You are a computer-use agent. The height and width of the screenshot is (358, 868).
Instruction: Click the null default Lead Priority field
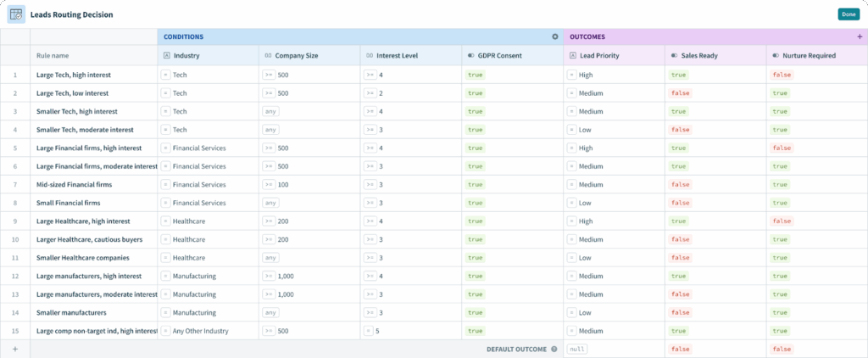(x=577, y=349)
